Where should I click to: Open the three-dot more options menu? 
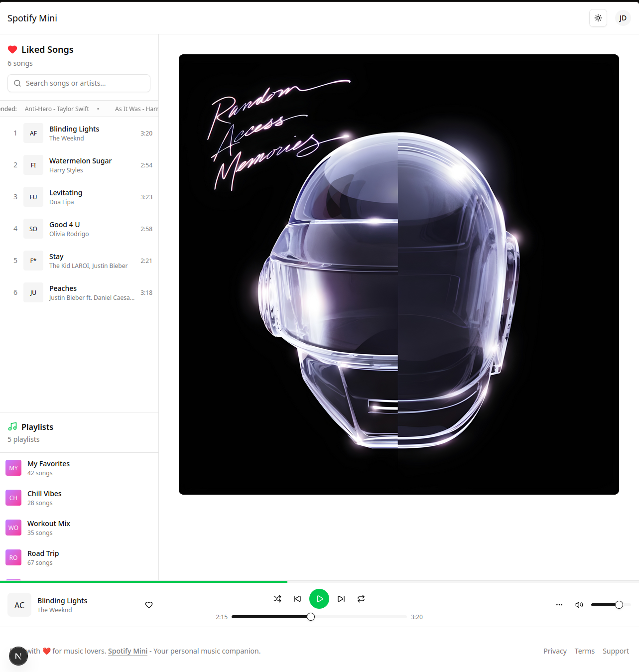[x=559, y=605]
